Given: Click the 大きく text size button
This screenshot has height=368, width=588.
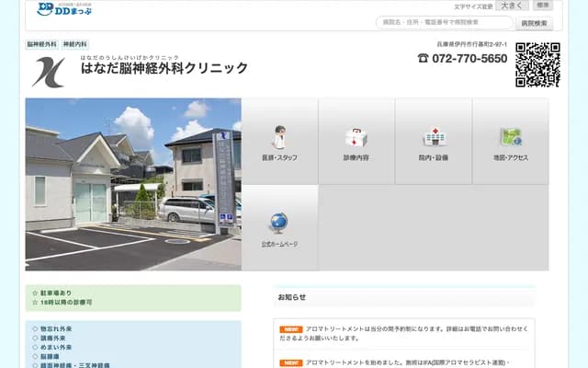Looking at the screenshot, I should point(512,6).
